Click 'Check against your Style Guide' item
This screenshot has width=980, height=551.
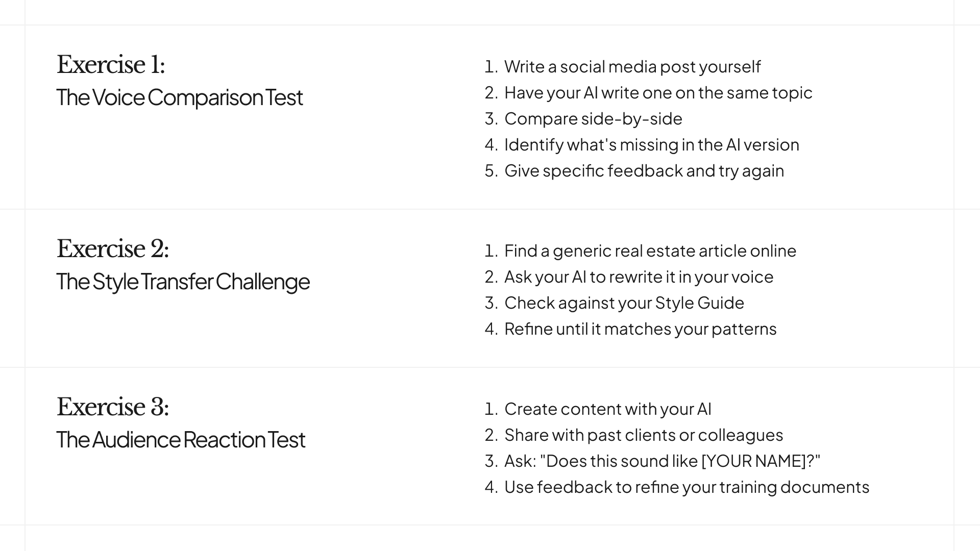[624, 303]
